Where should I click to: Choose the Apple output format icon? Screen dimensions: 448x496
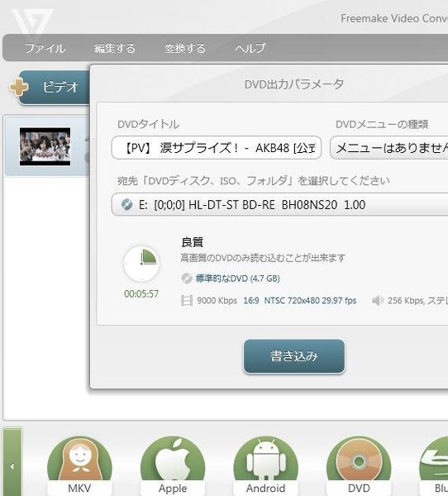(x=173, y=466)
